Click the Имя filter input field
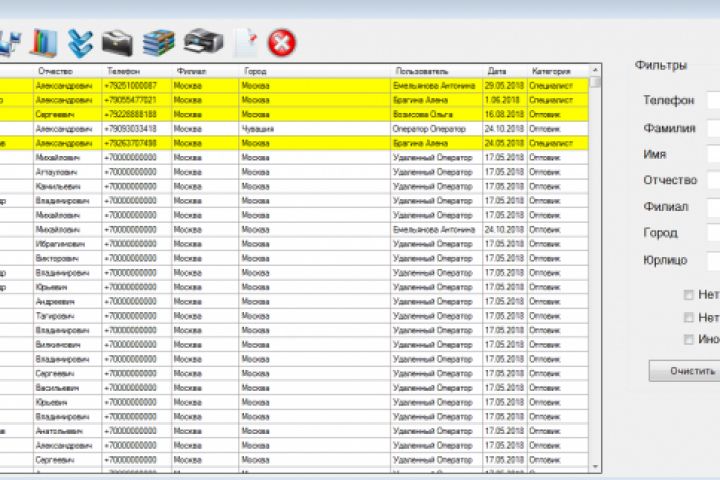This screenshot has width=720, height=480. 713,154
